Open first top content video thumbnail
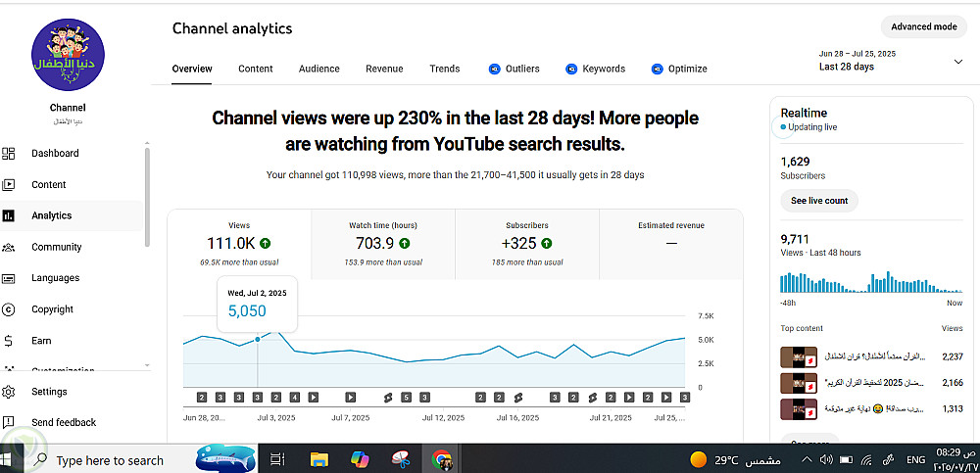This screenshot has height=473, width=980. pyautogui.click(x=792, y=356)
